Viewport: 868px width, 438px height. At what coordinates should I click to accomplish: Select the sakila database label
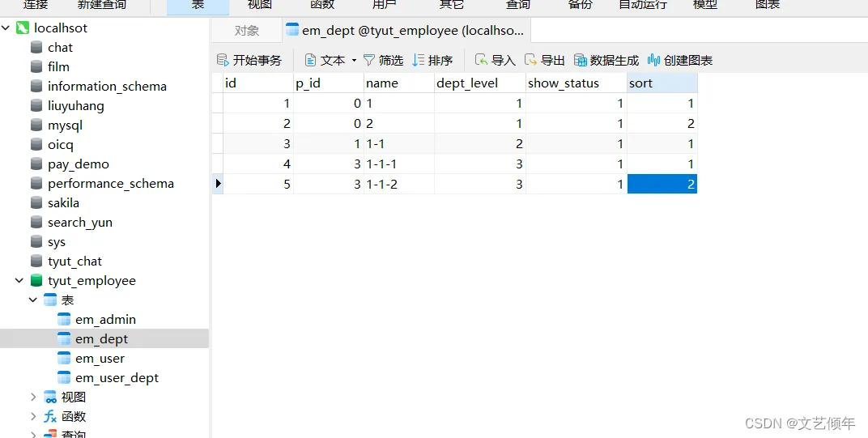64,202
